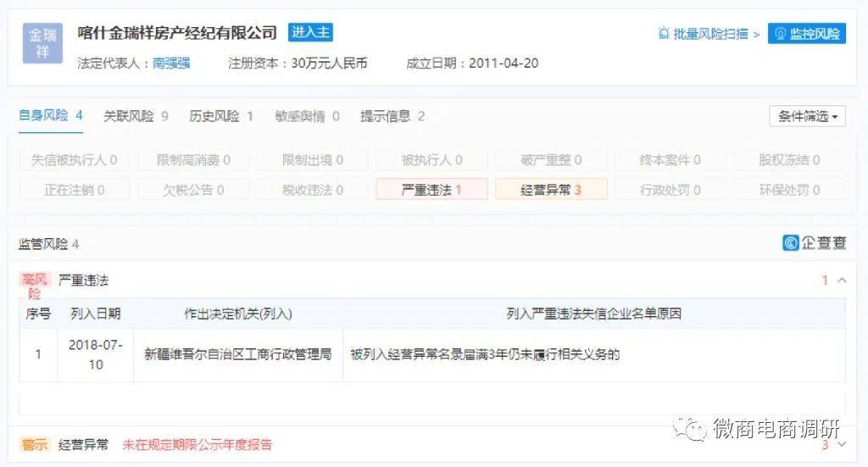Open the 条件筛选 dropdown

(807, 116)
